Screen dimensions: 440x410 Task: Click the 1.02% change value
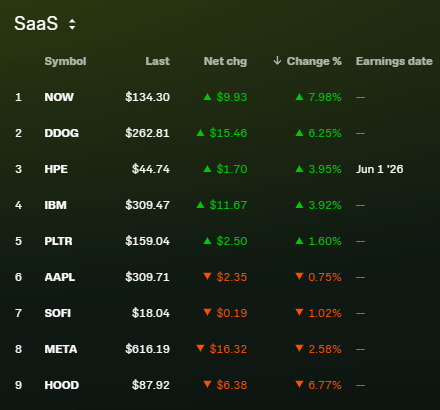point(325,313)
